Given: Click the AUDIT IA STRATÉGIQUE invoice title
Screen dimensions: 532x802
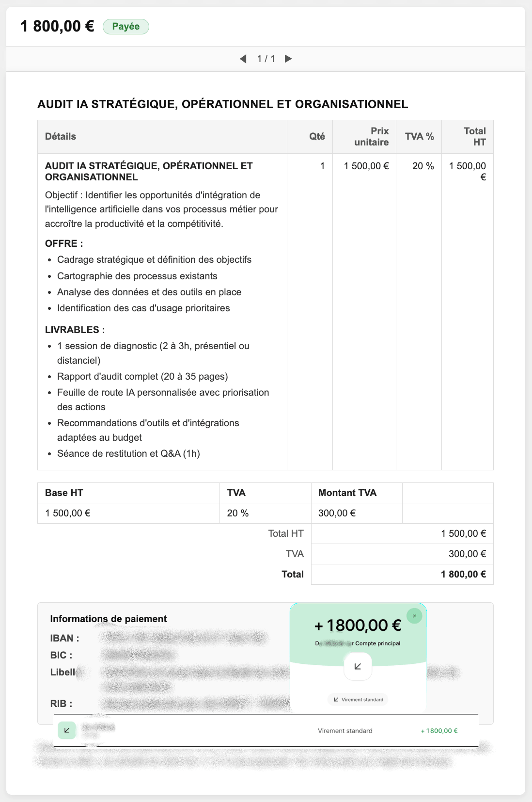Looking at the screenshot, I should [x=222, y=103].
